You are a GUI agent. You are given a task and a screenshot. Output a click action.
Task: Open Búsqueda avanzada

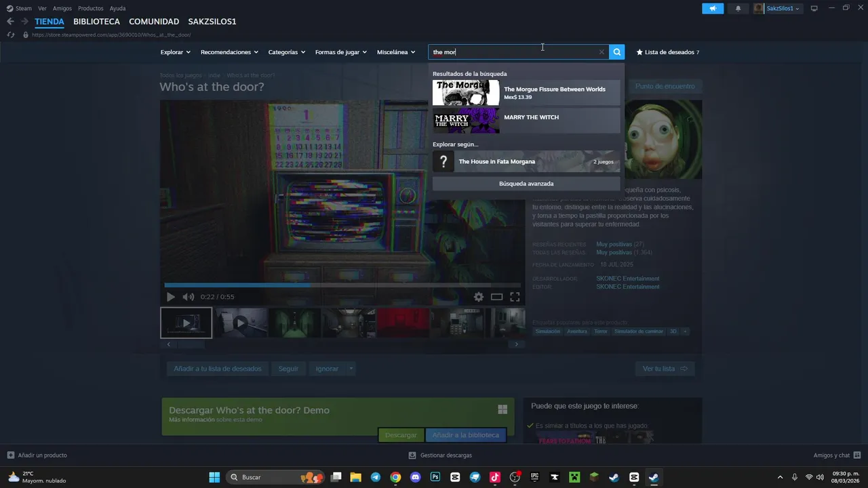(526, 184)
